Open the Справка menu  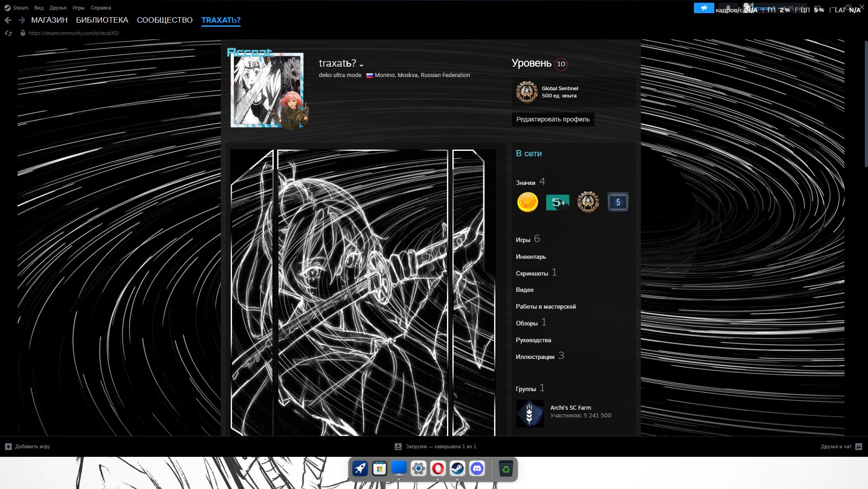click(101, 8)
